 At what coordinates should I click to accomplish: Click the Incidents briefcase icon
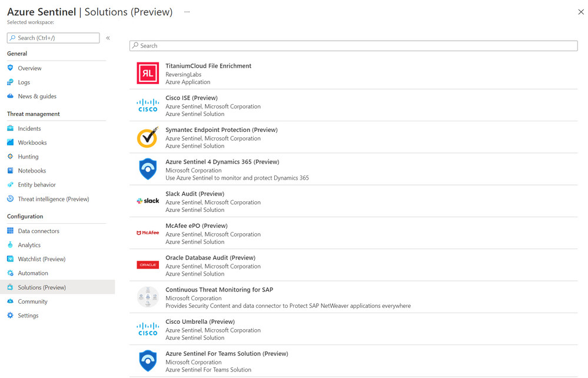coord(10,128)
